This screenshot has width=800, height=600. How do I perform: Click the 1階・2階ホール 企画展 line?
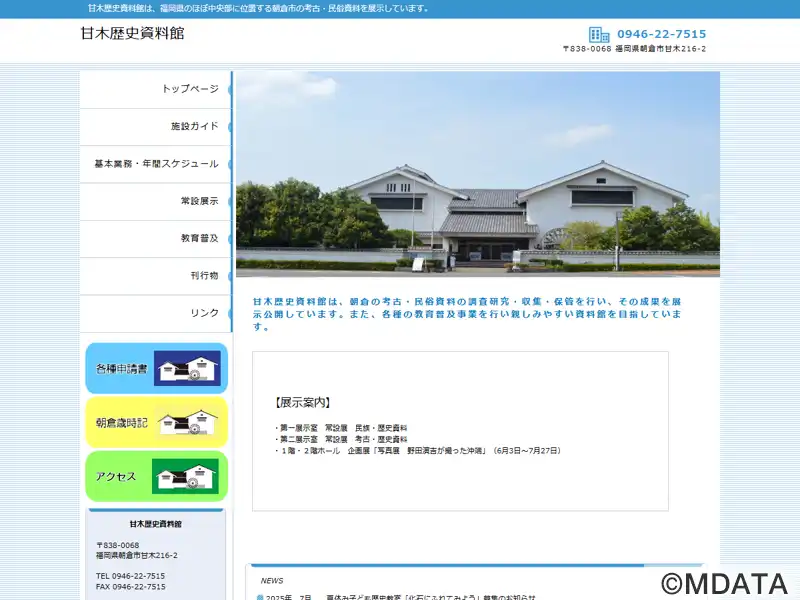(418, 451)
